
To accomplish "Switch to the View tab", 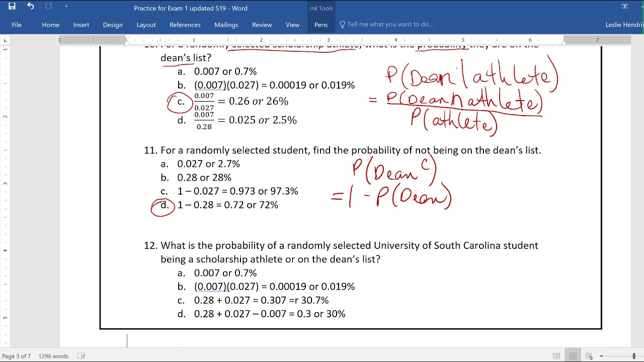I will point(292,25).
